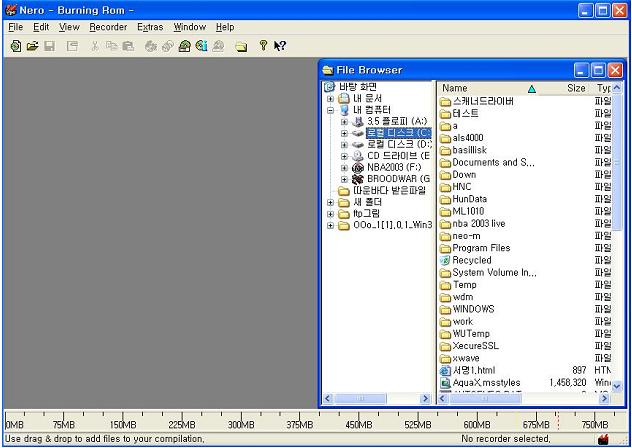Image resolution: width=632 pixels, height=448 pixels.
Task: Expand the 로컬 디스크 (D:) node
Action: pos(344,144)
